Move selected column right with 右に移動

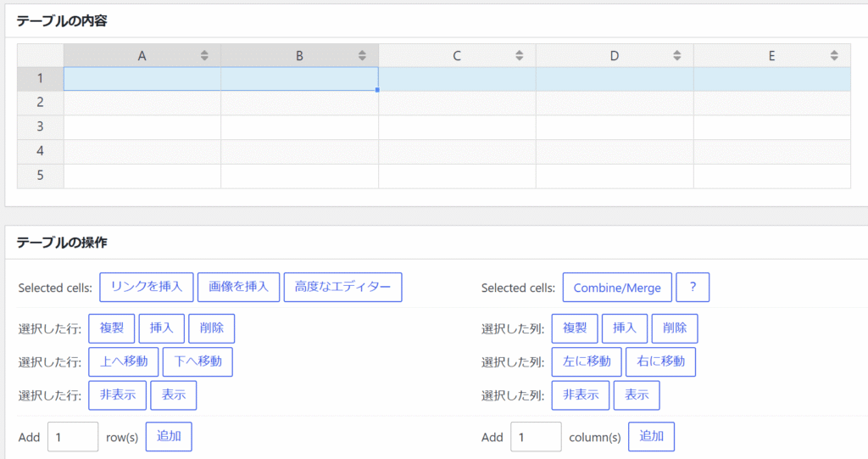click(661, 361)
